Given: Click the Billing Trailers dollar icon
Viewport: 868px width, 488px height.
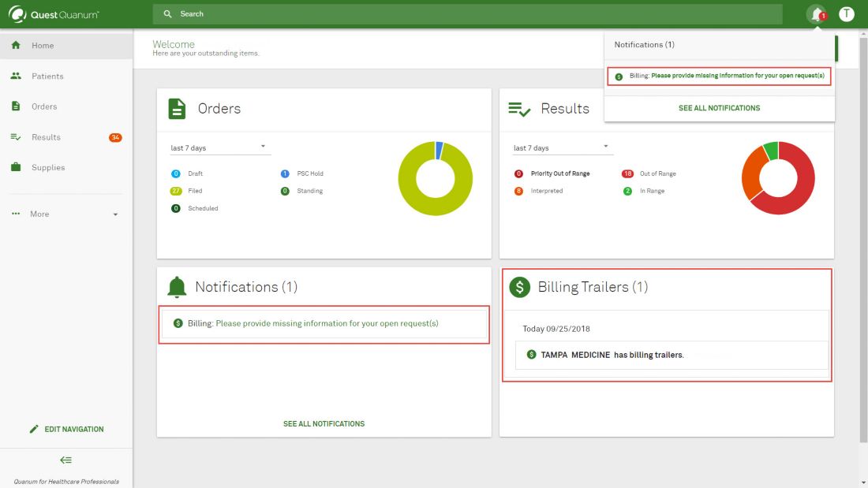Looking at the screenshot, I should [519, 287].
